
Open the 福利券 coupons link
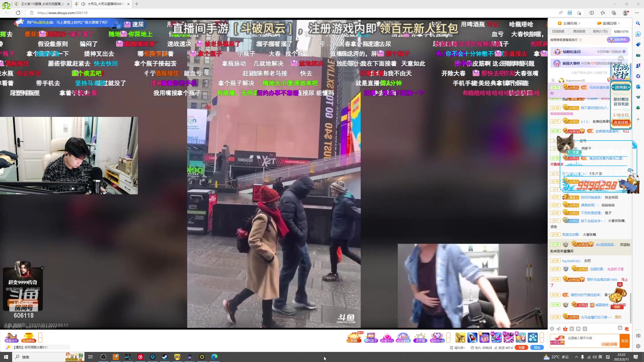pyautogui.click(x=458, y=348)
